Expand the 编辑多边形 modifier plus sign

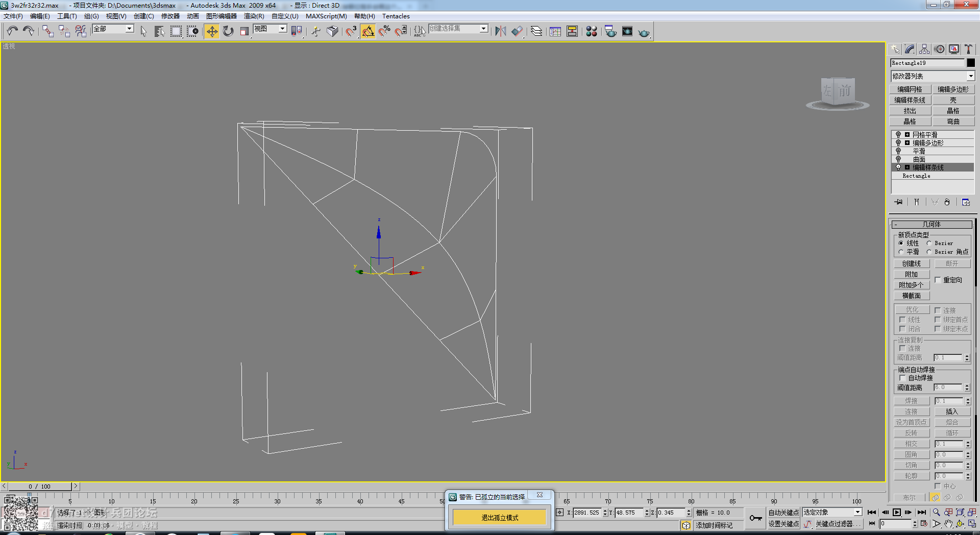point(907,143)
